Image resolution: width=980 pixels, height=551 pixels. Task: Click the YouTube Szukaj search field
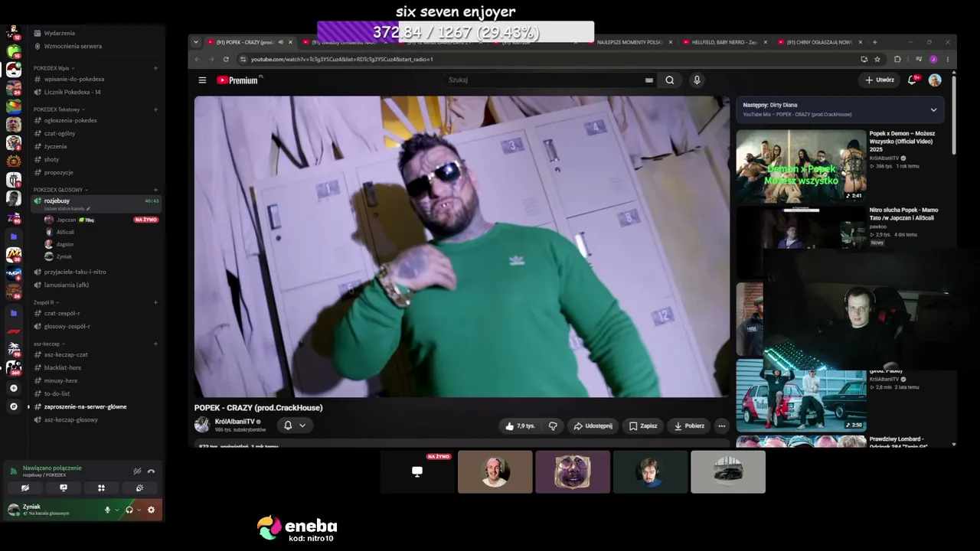pos(547,80)
